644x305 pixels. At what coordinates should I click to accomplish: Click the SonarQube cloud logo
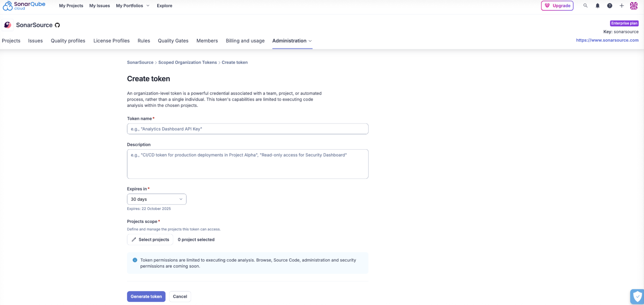(24, 6)
